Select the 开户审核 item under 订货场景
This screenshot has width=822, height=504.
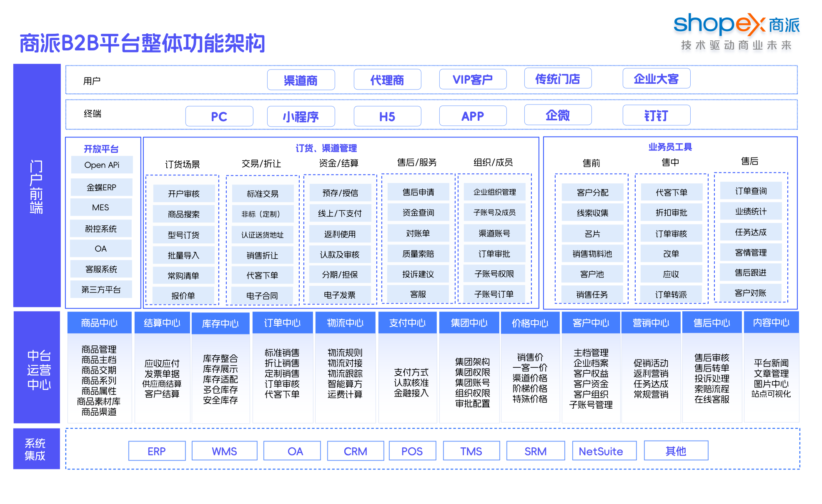[183, 194]
